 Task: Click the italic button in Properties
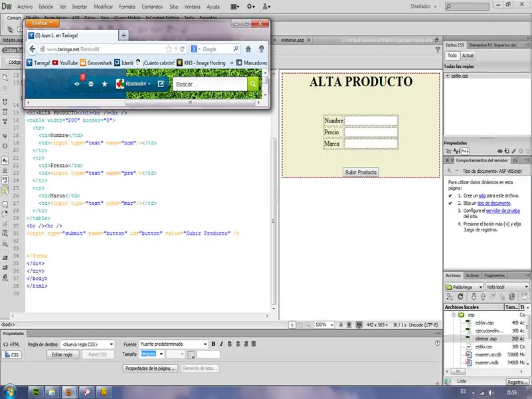(x=221, y=344)
